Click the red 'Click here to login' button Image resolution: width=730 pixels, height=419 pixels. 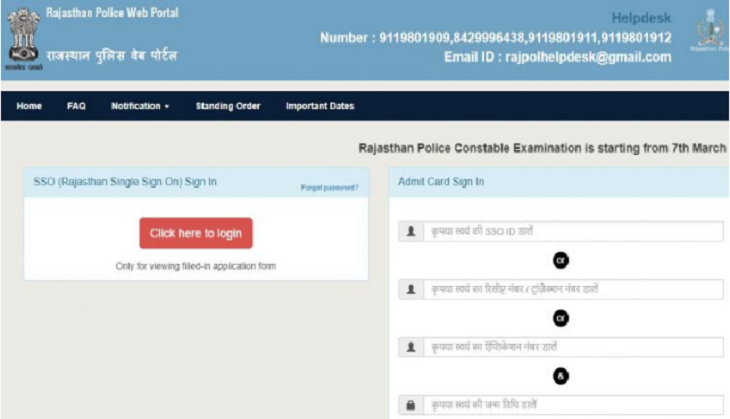pos(196,233)
